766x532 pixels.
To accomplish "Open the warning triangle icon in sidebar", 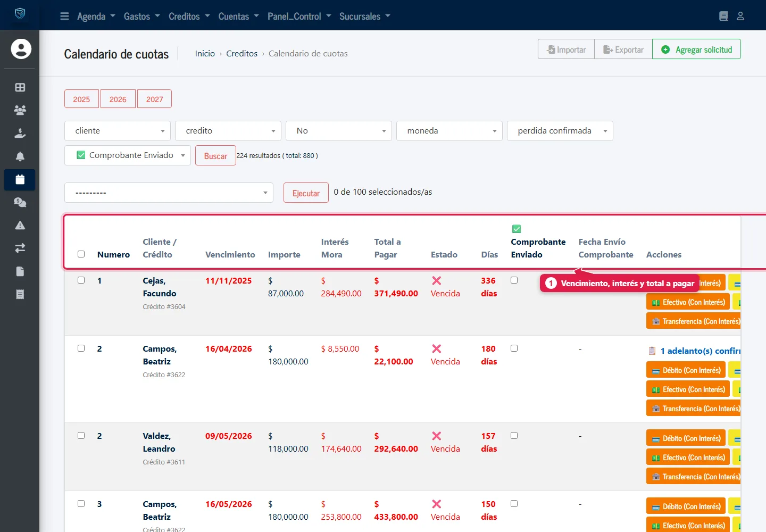I will [20, 225].
